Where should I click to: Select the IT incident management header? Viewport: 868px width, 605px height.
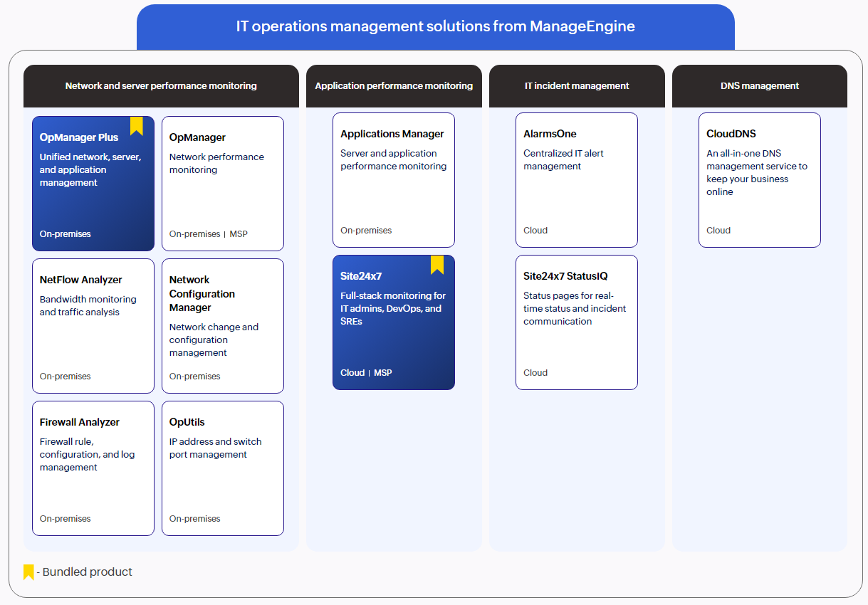pos(577,86)
